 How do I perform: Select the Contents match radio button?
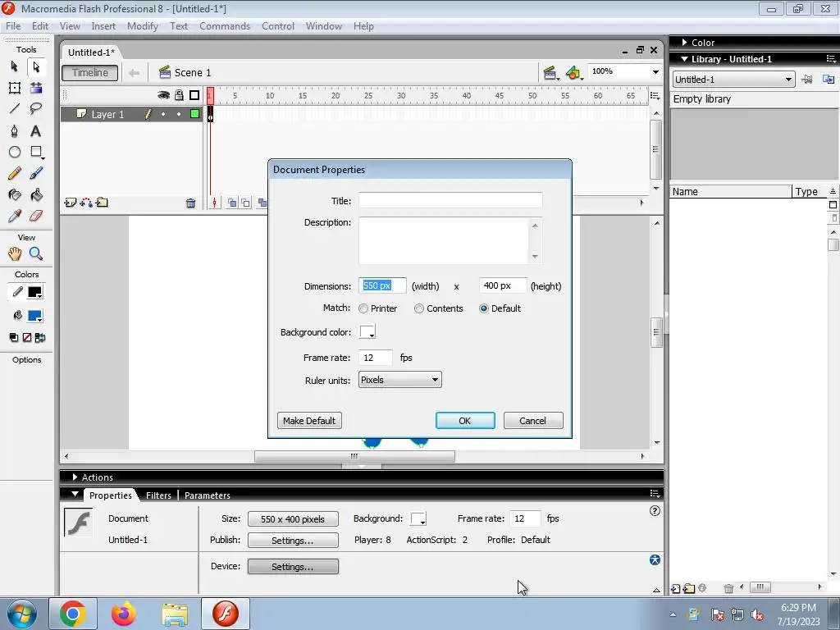tap(419, 308)
